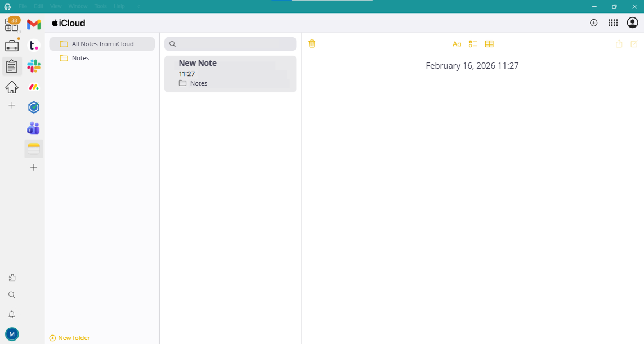
Task: Click the plus icon near apps grid
Action: pos(593,23)
